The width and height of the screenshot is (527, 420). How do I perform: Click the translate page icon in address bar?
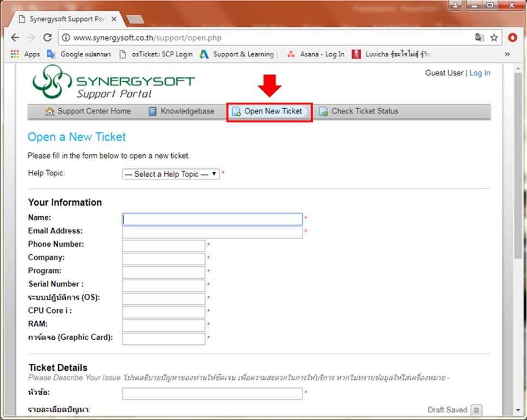[479, 38]
